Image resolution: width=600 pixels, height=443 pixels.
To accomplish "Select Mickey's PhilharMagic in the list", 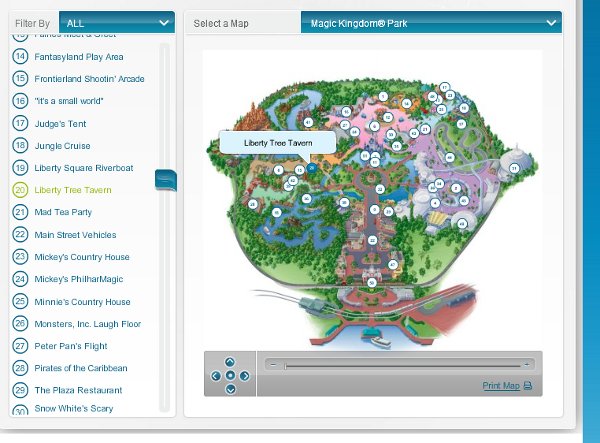I will (x=79, y=279).
